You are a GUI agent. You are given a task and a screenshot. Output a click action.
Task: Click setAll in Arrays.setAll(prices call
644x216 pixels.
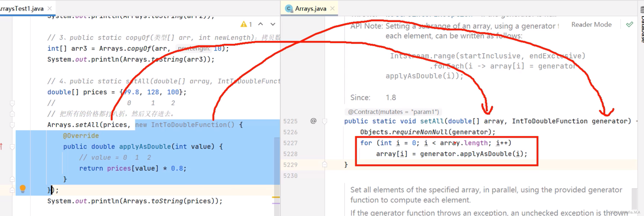click(x=87, y=125)
